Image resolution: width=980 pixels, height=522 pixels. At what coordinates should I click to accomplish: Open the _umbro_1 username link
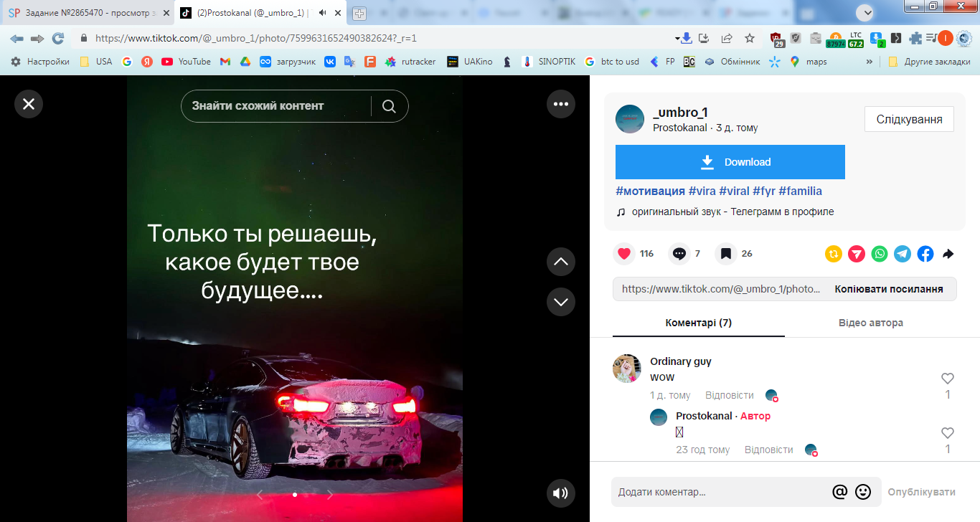[681, 112]
